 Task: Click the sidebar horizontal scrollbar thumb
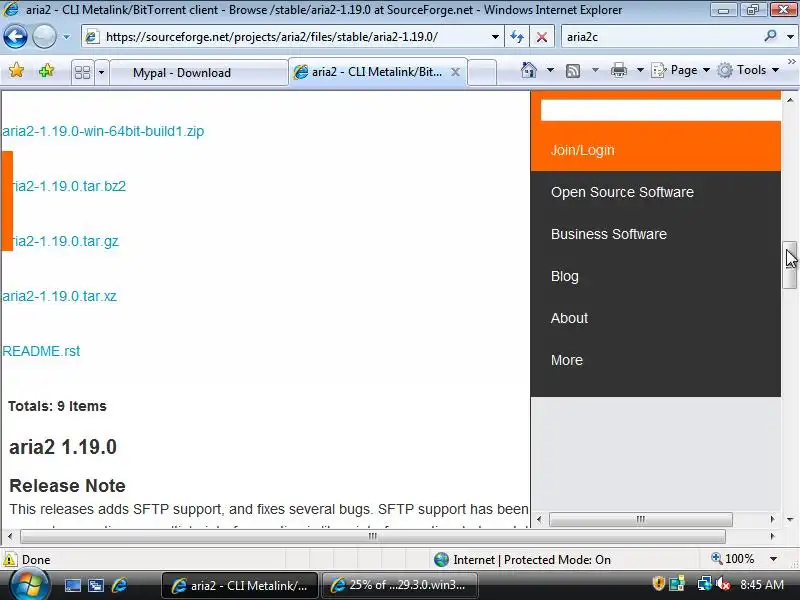(640, 519)
